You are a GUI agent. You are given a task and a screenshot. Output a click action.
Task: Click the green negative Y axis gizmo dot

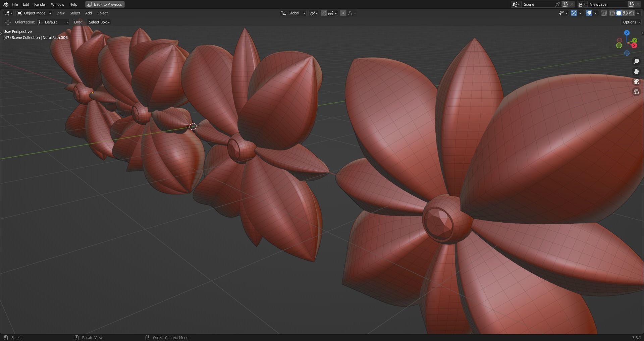pyautogui.click(x=619, y=45)
